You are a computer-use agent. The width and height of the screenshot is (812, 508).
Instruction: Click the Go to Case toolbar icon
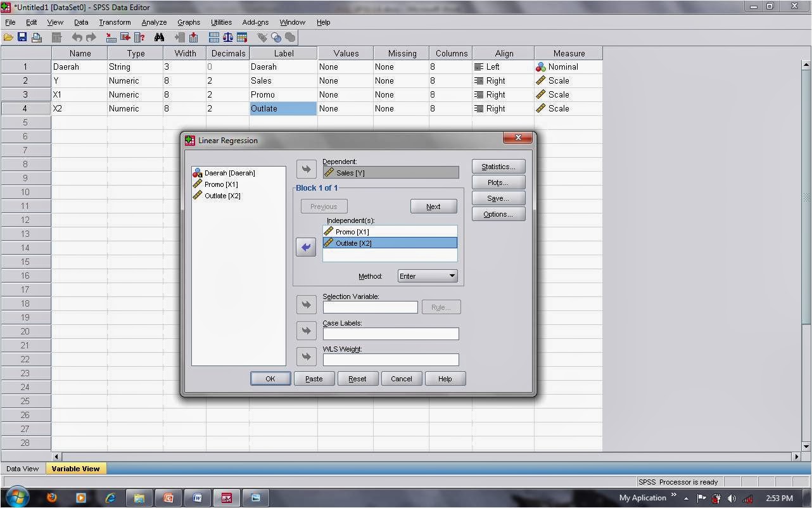111,38
